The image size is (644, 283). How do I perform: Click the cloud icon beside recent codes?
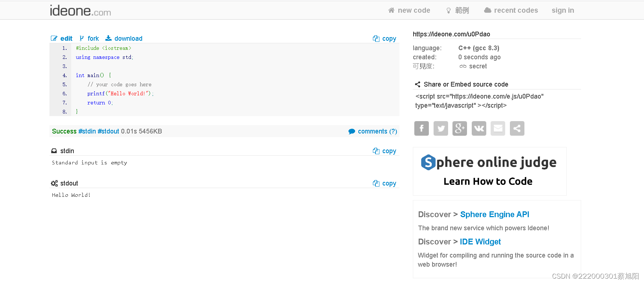pyautogui.click(x=487, y=10)
